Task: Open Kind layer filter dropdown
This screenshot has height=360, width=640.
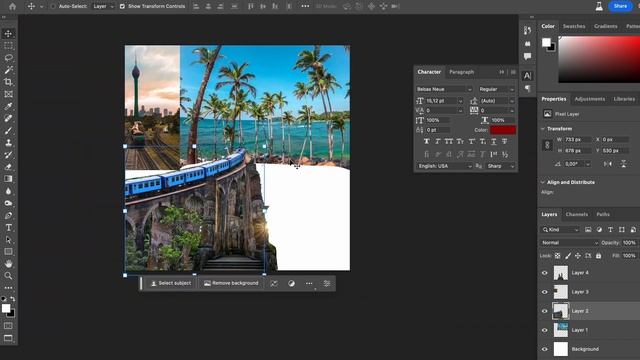Action: (560, 230)
